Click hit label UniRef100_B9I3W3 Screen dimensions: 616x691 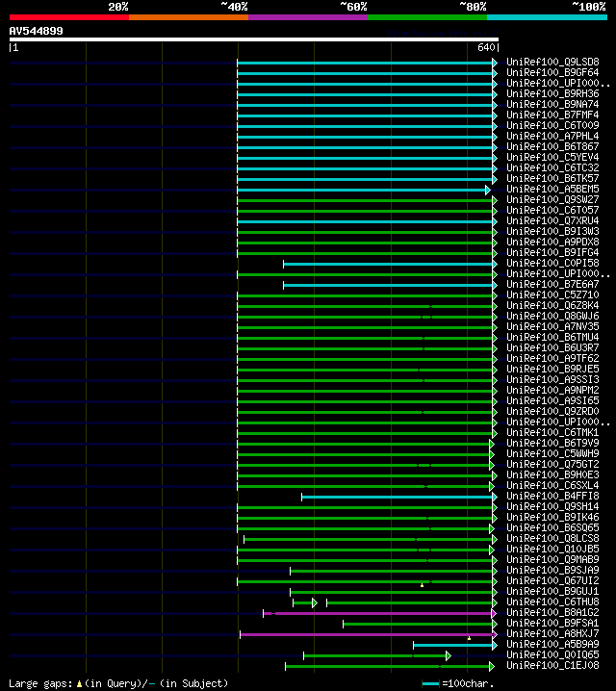(552, 231)
